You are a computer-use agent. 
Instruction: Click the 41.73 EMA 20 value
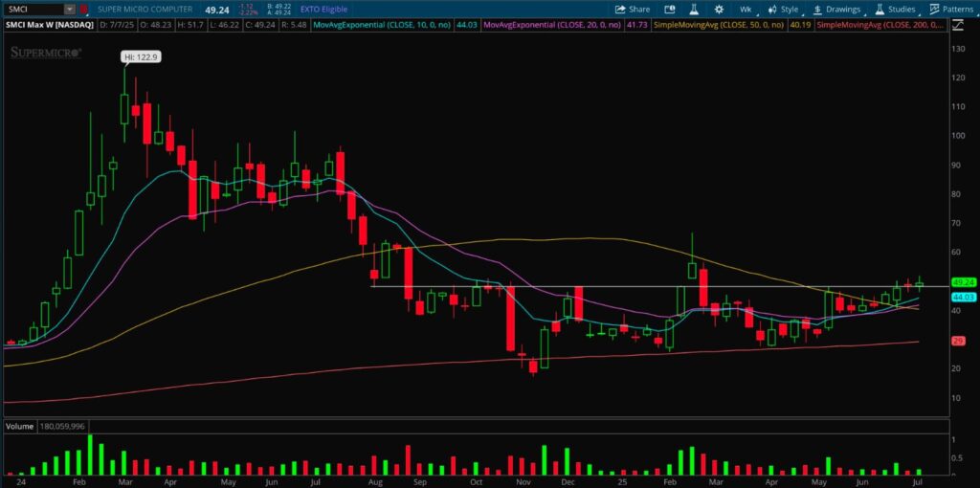(636, 25)
